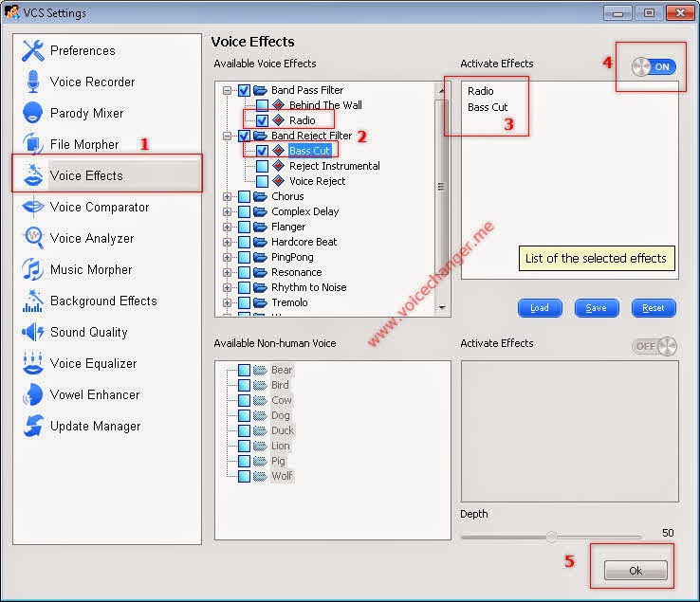Turn off the Voice Effects ON switch
This screenshot has width=700, height=602.
pyautogui.click(x=654, y=67)
